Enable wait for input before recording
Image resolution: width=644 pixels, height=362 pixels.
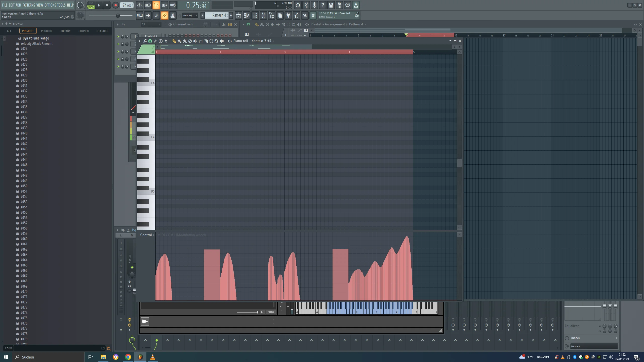point(148,5)
